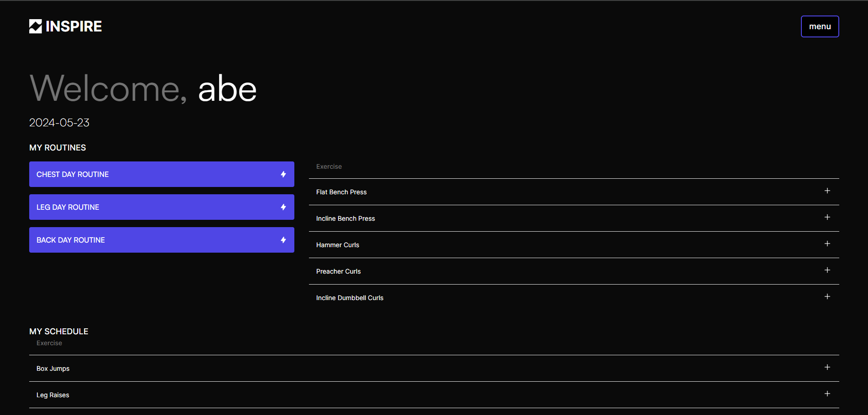Click the Inspire logo icon
Screen dimensions: 868x415
tap(36, 26)
